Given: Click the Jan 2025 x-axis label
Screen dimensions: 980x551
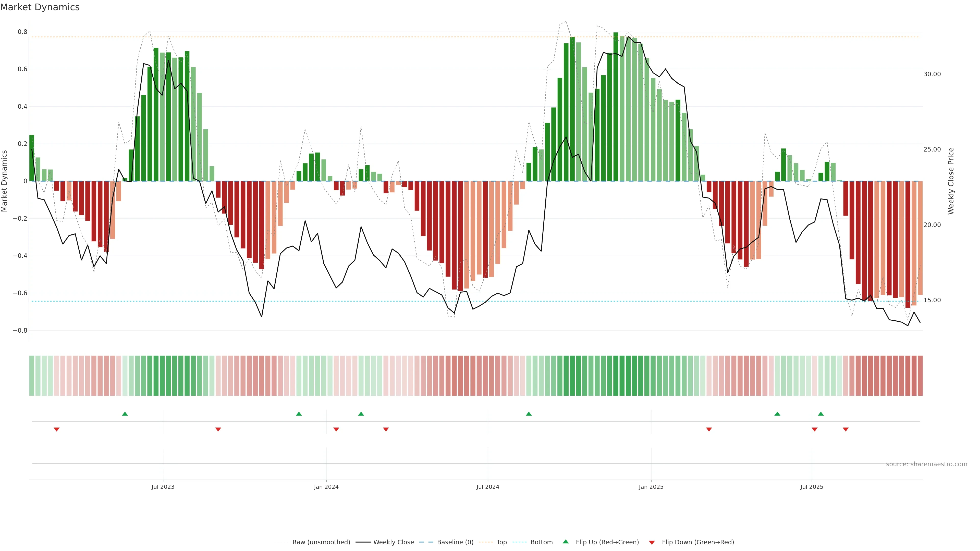Looking at the screenshot, I should pyautogui.click(x=651, y=487).
